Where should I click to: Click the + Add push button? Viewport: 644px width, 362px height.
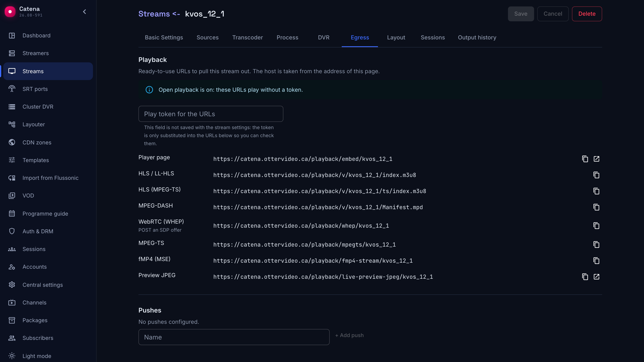tap(349, 335)
